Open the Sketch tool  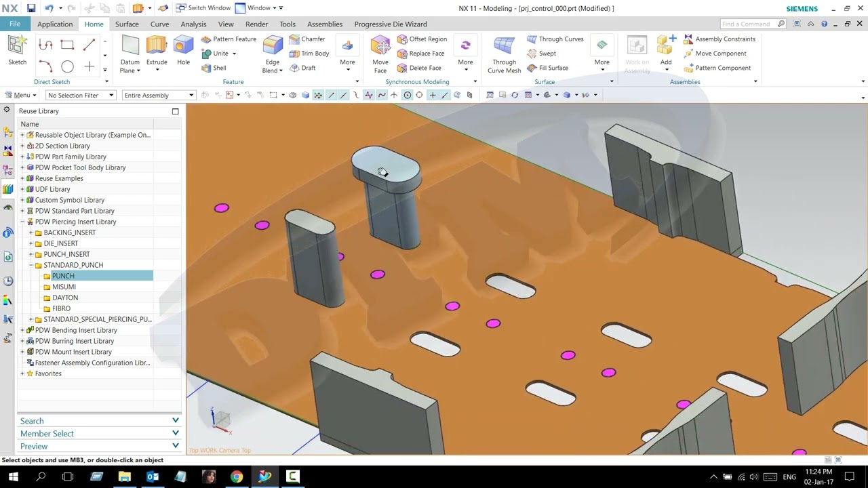(17, 52)
